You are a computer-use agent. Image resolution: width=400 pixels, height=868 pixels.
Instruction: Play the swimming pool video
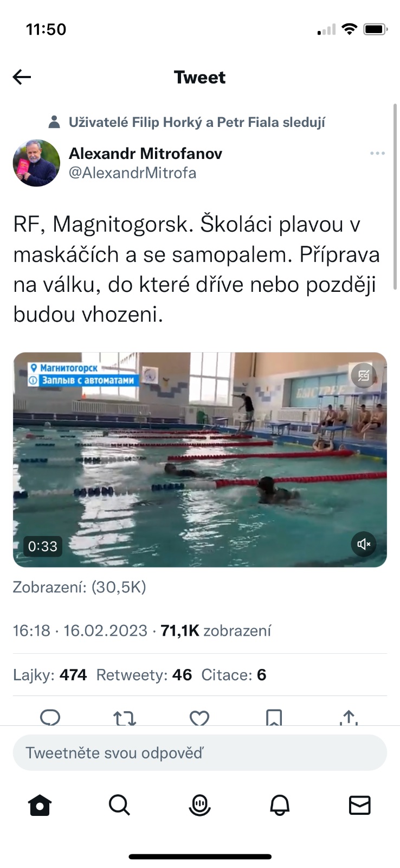[x=200, y=460]
